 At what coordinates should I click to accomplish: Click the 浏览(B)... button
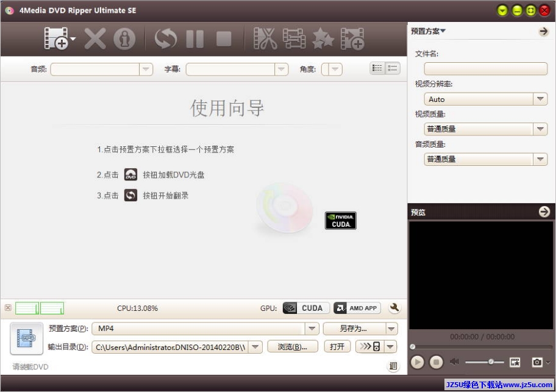coord(293,347)
